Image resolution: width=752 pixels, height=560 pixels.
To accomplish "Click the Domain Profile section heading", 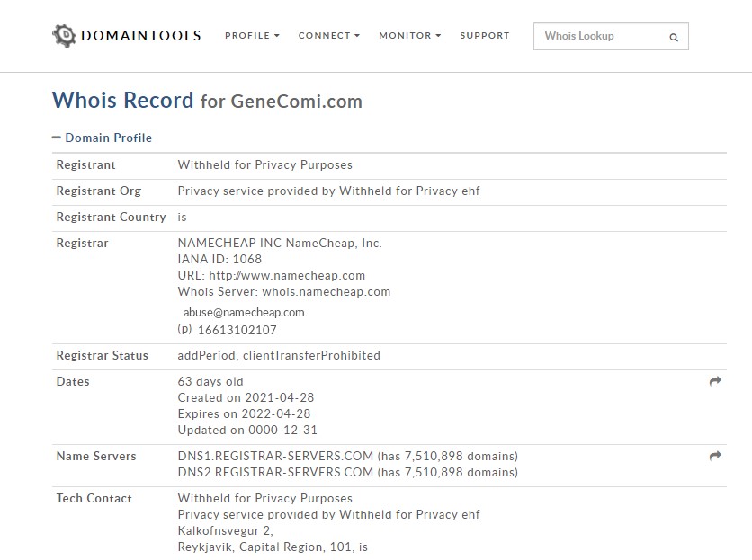I will [108, 138].
